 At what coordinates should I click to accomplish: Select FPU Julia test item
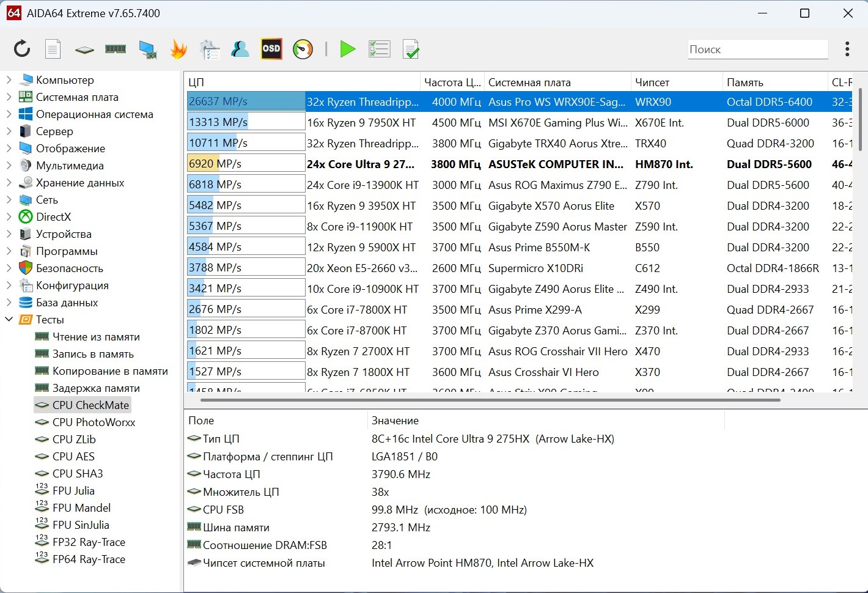tap(73, 490)
